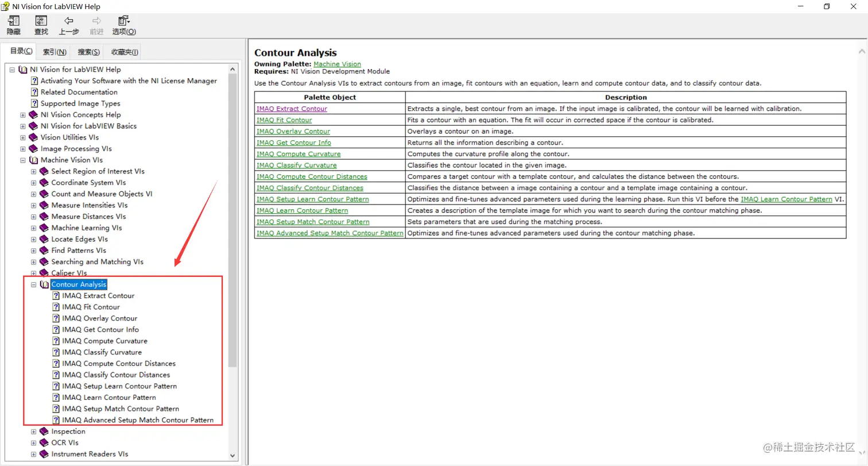Collapse the Contour Analysis node
Image resolution: width=868 pixels, height=466 pixels.
[x=34, y=284]
